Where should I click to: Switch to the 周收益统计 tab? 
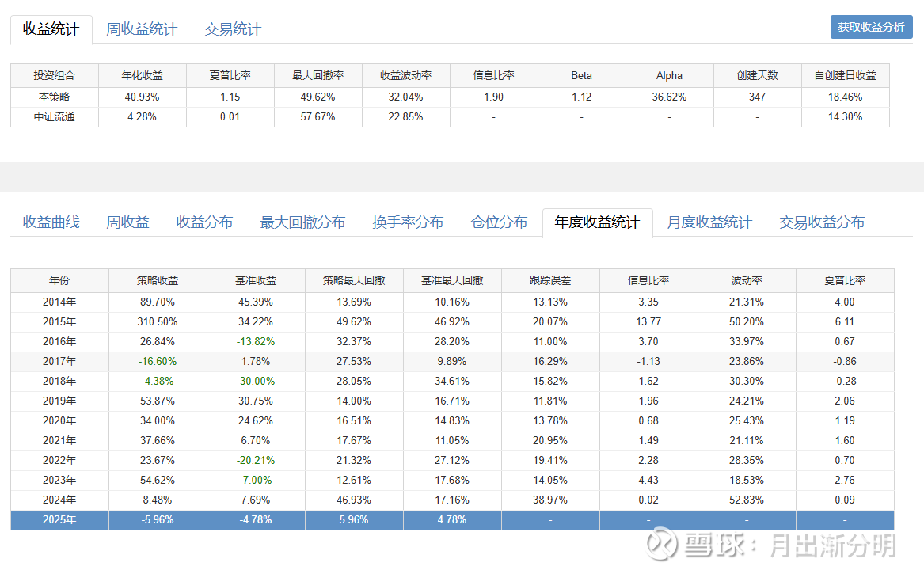pyautogui.click(x=142, y=29)
